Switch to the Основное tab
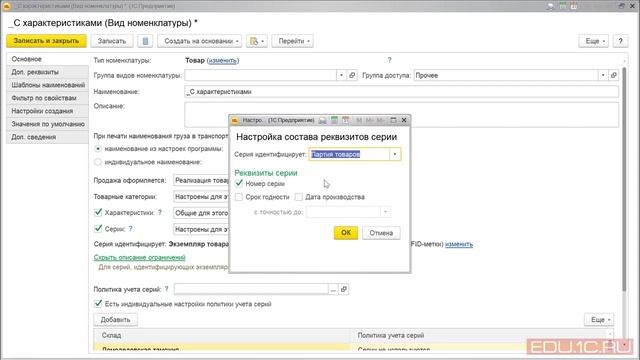 coord(47,59)
